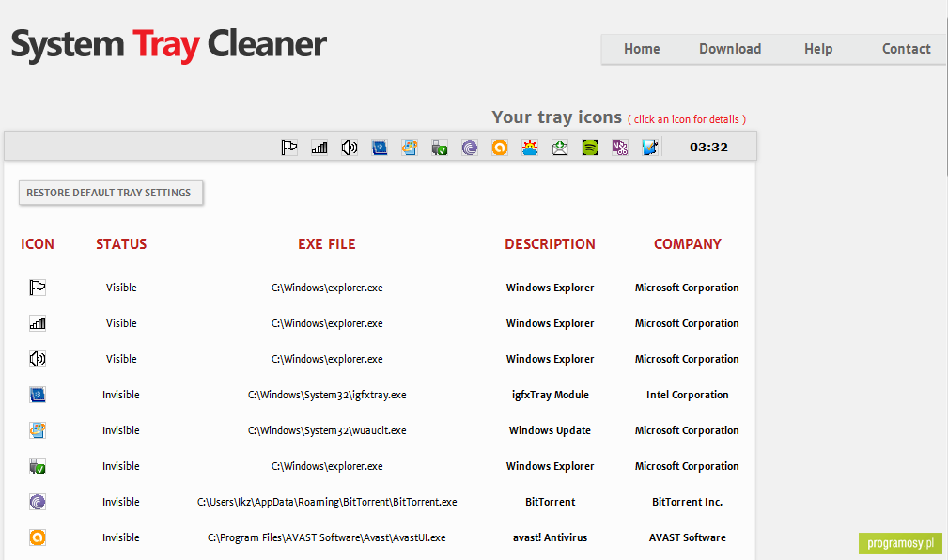Click the speaker icon in the table
This screenshot has width=948, height=560.
click(38, 359)
